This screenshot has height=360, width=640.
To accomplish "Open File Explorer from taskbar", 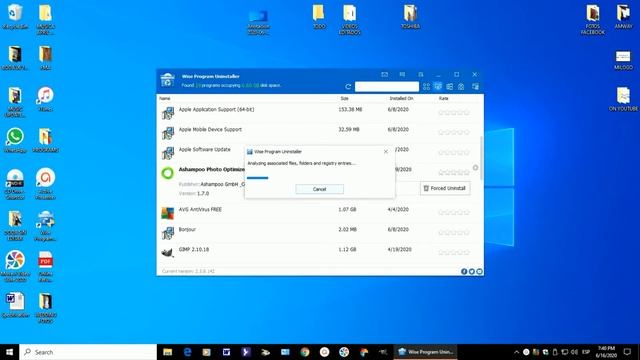I will pos(167,352).
